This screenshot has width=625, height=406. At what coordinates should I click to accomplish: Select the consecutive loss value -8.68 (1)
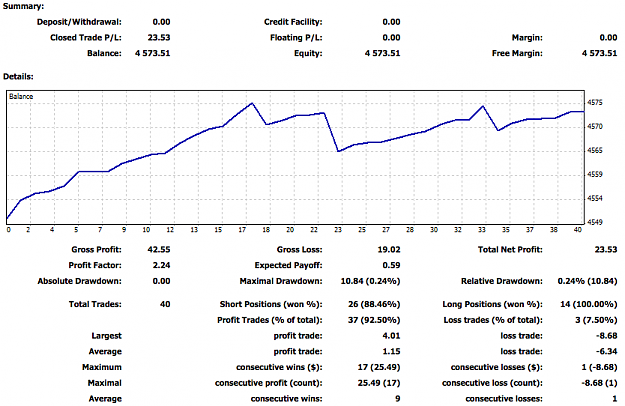point(599,383)
